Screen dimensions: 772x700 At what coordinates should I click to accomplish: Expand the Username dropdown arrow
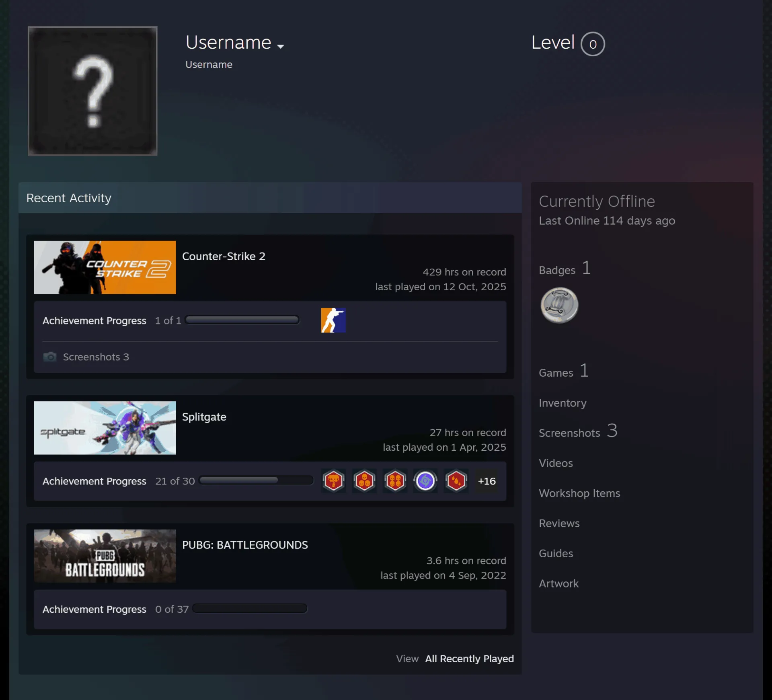281,46
